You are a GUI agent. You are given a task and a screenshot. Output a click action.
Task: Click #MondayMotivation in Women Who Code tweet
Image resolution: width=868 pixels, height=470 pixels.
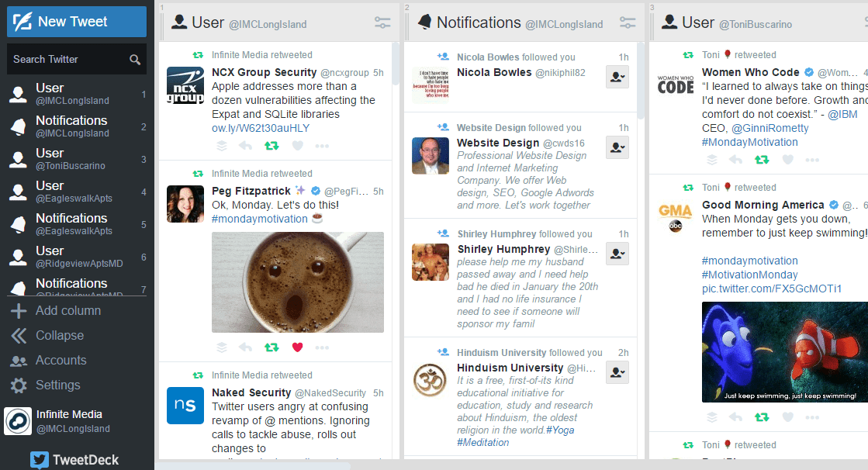point(749,142)
